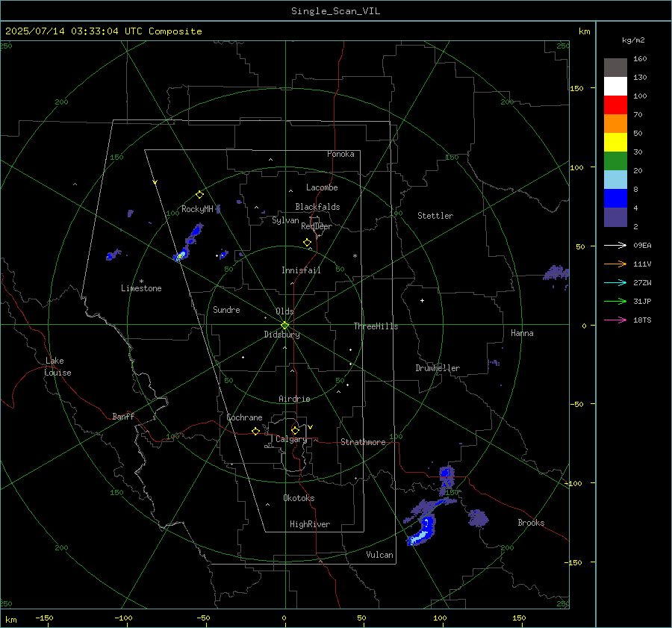
Task: Click the RedDeer city label
Action: 317,226
